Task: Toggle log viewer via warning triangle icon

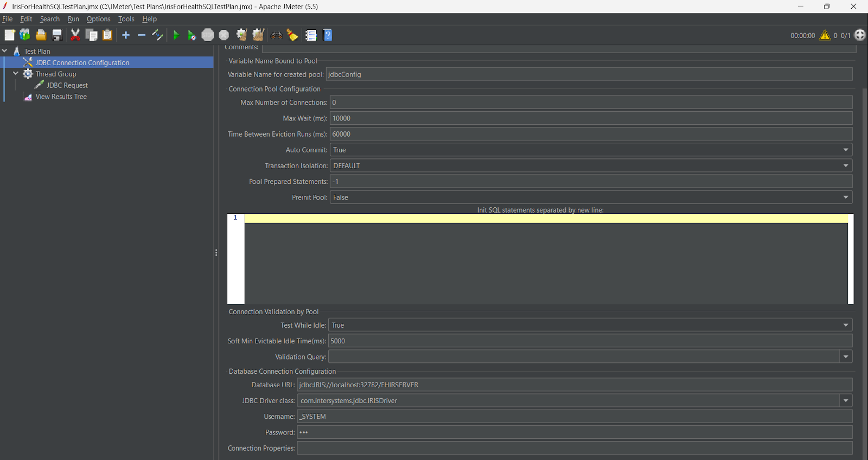Action: coord(825,35)
